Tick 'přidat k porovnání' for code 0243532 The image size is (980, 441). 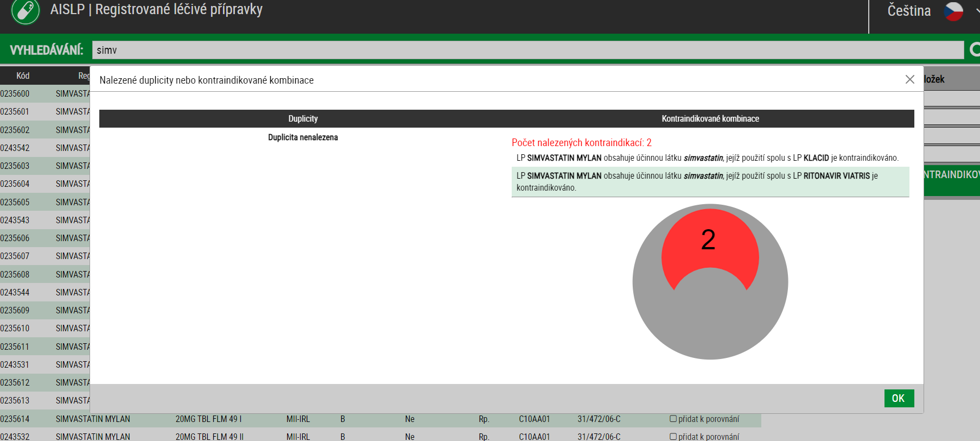click(673, 437)
